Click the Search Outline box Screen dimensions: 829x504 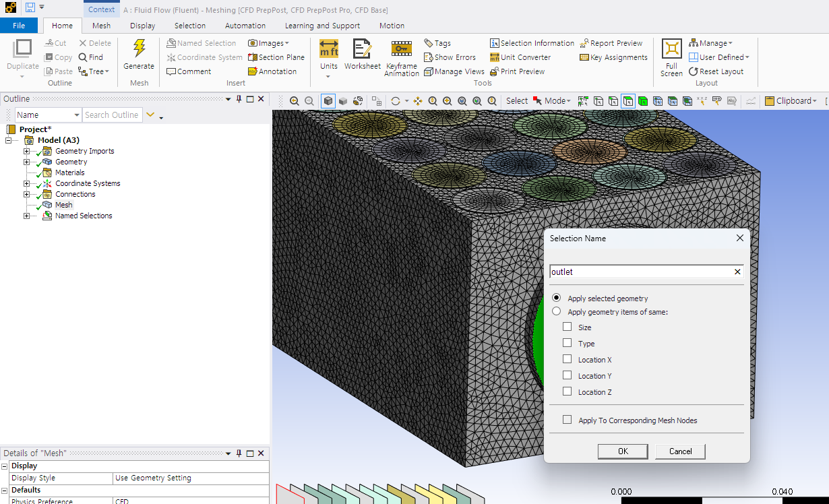[x=113, y=115]
